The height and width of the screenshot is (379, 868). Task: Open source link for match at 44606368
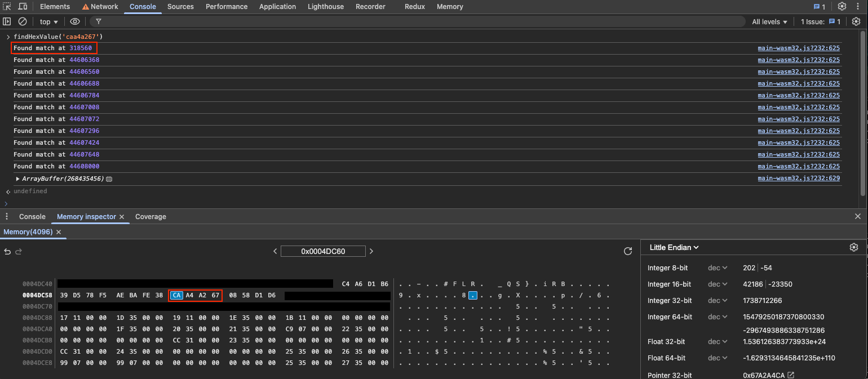(x=799, y=60)
